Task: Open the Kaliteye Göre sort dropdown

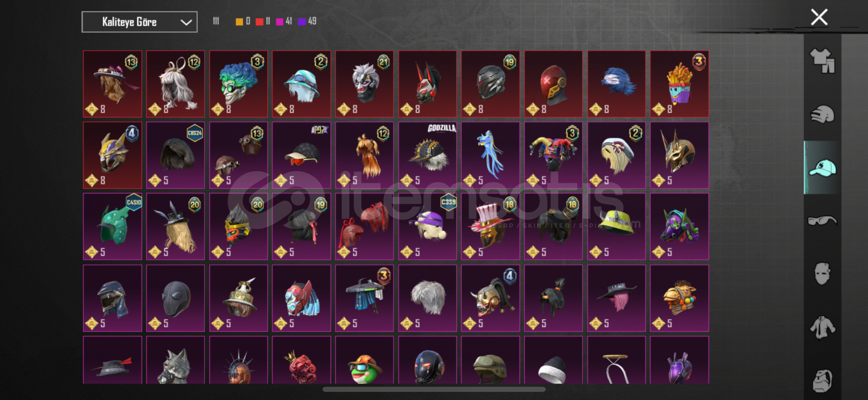Action: pos(139,22)
